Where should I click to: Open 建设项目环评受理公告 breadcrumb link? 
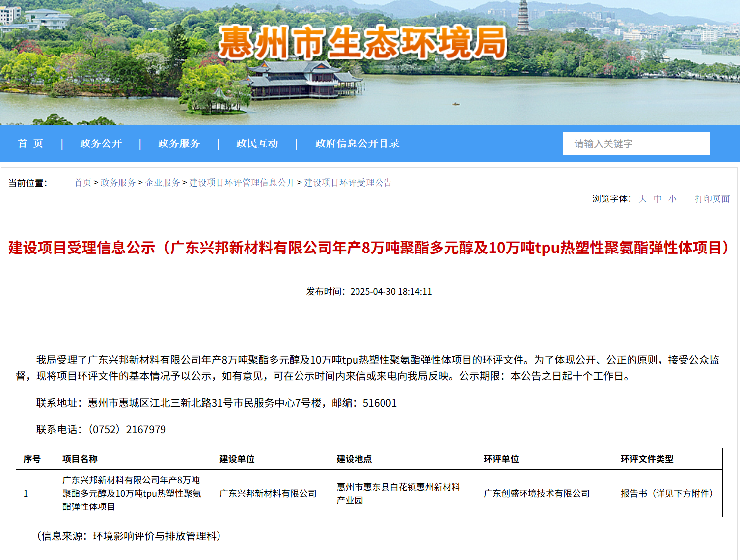coord(348,183)
